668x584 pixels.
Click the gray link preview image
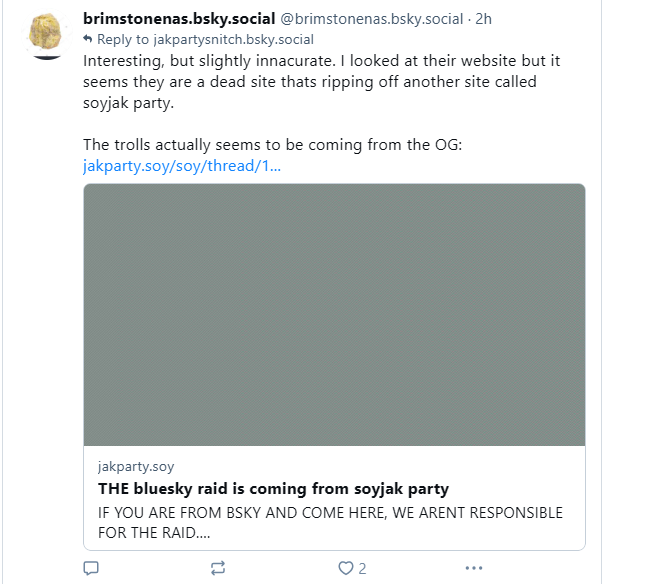[x=334, y=314]
